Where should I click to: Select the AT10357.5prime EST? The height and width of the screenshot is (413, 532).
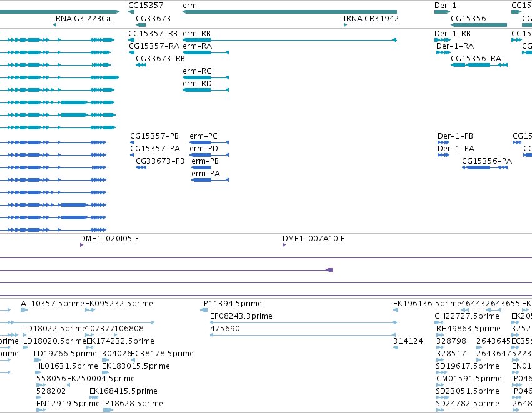tap(24, 309)
